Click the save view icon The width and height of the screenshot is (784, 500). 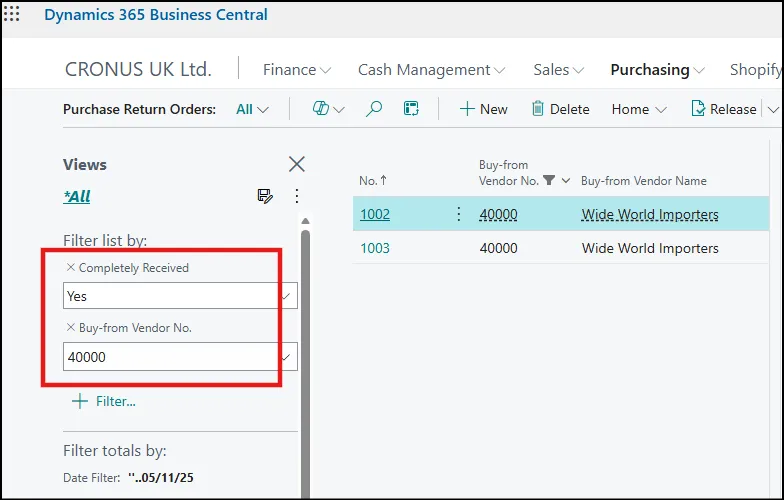coord(265,196)
